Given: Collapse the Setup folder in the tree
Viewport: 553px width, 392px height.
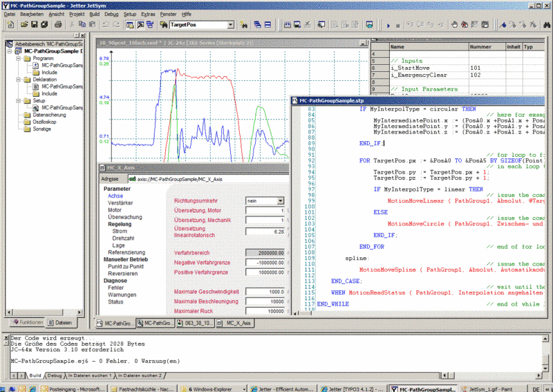Looking at the screenshot, I should 19,101.
